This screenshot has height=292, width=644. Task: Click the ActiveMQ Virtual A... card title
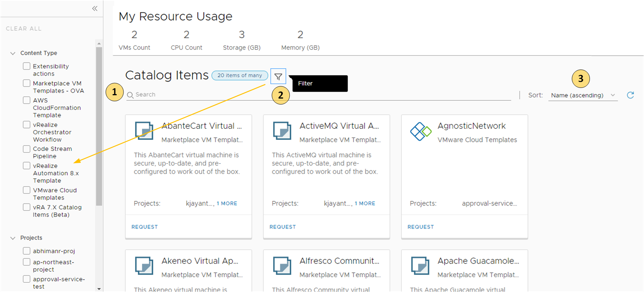[x=339, y=126]
